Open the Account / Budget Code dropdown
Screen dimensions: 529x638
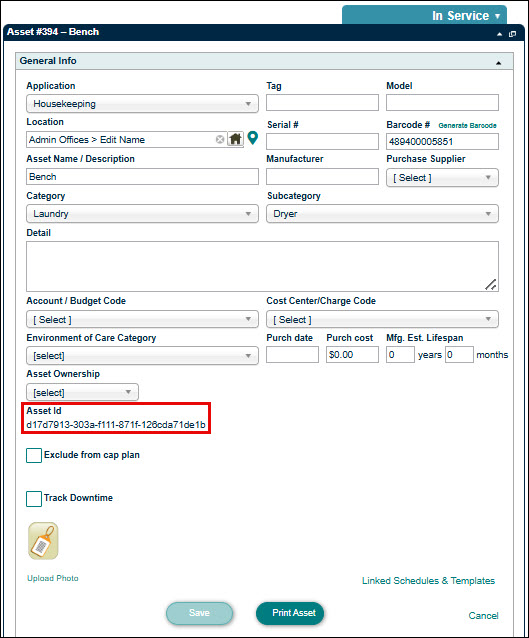pyautogui.click(x=142, y=319)
